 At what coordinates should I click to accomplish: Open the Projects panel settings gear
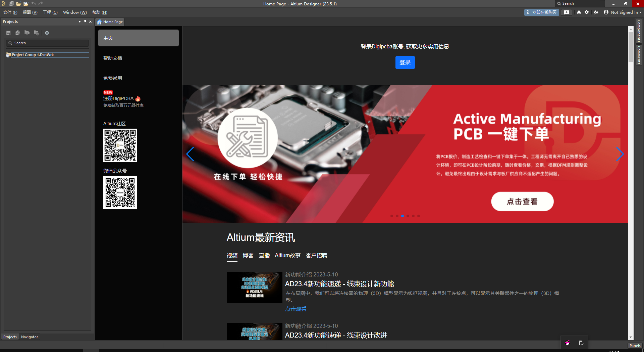point(47,33)
